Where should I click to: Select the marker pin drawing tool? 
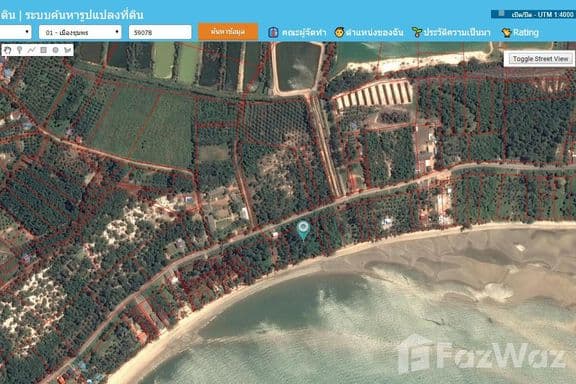point(19,50)
